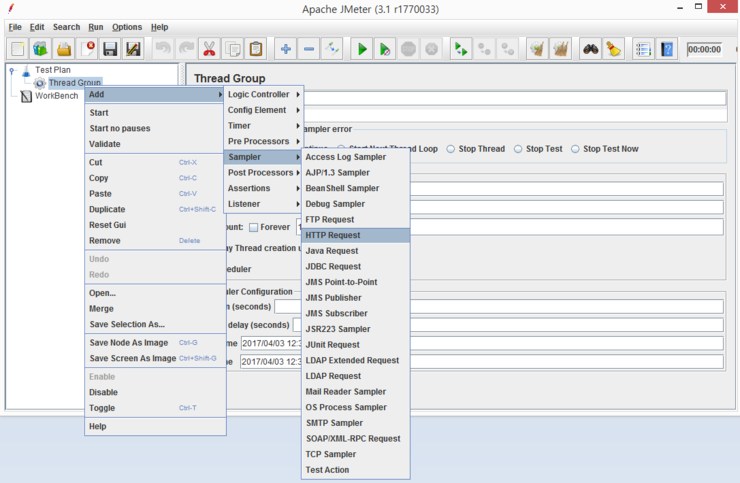Open the Run menu
740x483 pixels.
[96, 27]
